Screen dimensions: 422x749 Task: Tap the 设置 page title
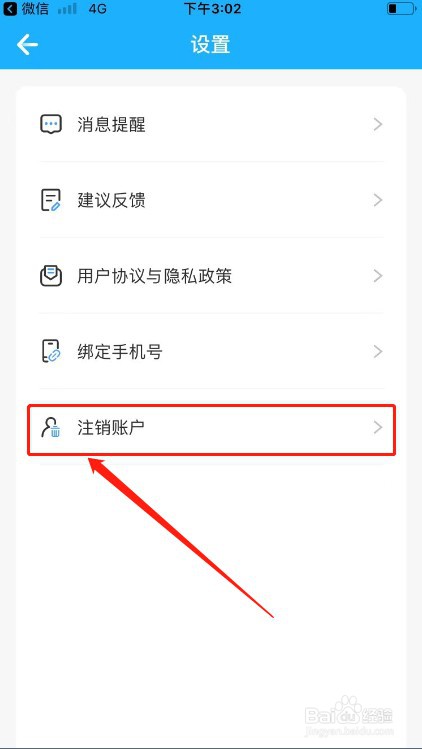pos(211,44)
